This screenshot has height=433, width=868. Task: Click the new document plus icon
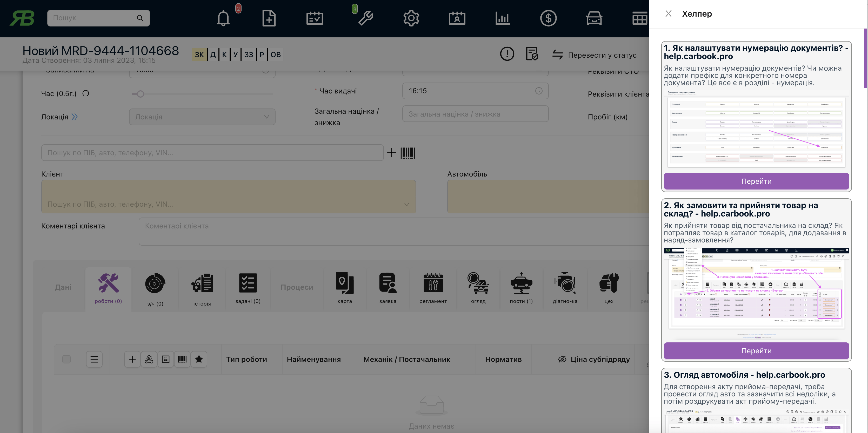pyautogui.click(x=269, y=18)
